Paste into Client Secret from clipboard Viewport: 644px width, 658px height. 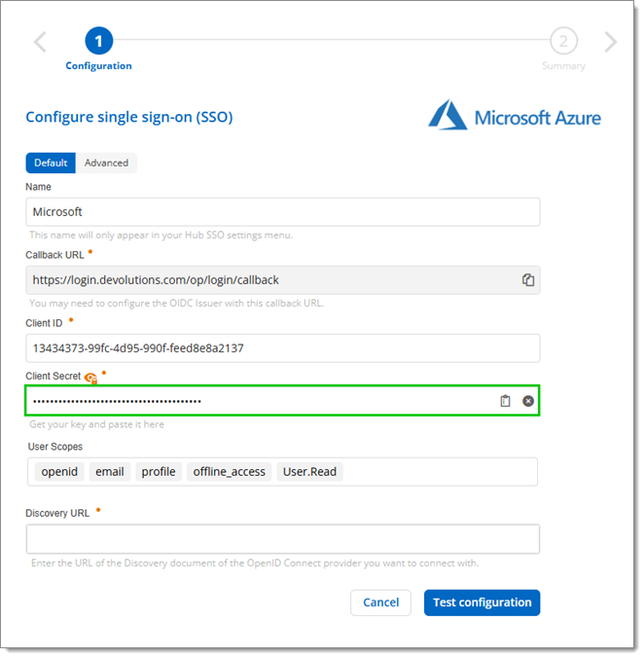point(505,401)
